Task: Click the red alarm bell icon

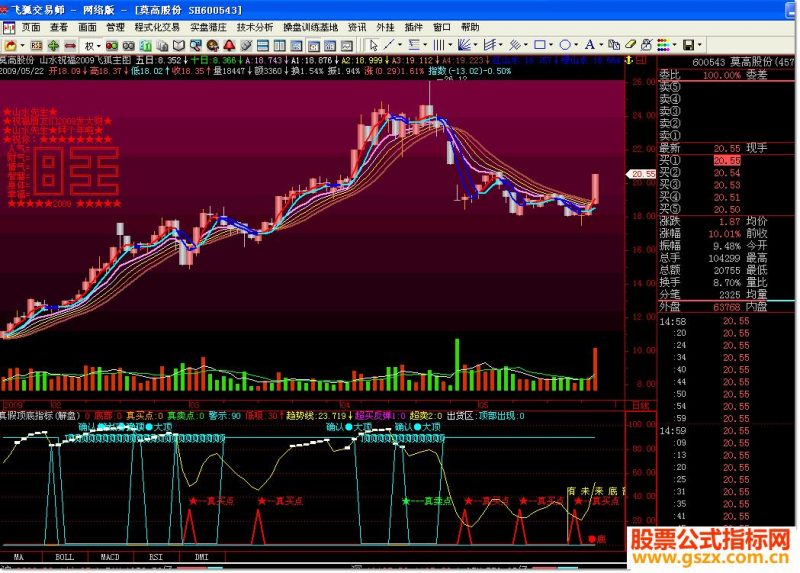Action: pyautogui.click(x=229, y=46)
